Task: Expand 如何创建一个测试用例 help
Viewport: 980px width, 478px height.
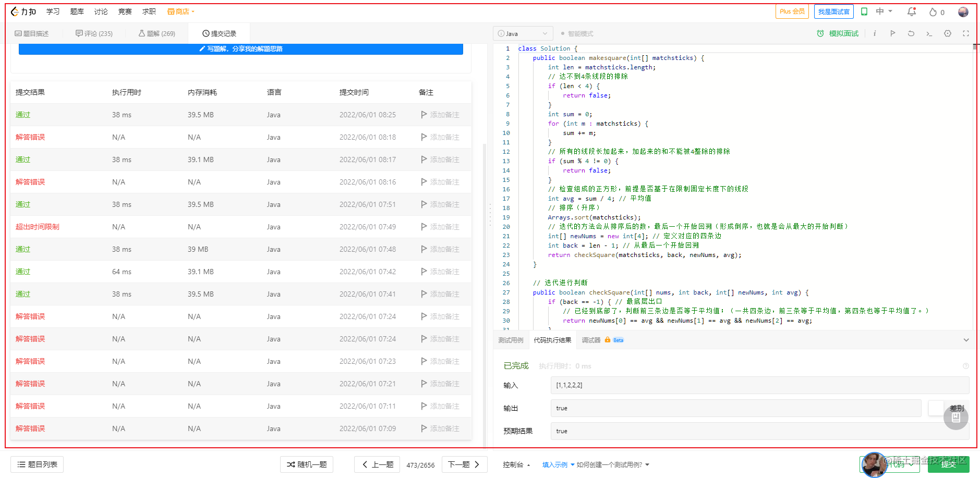Action: click(613, 464)
